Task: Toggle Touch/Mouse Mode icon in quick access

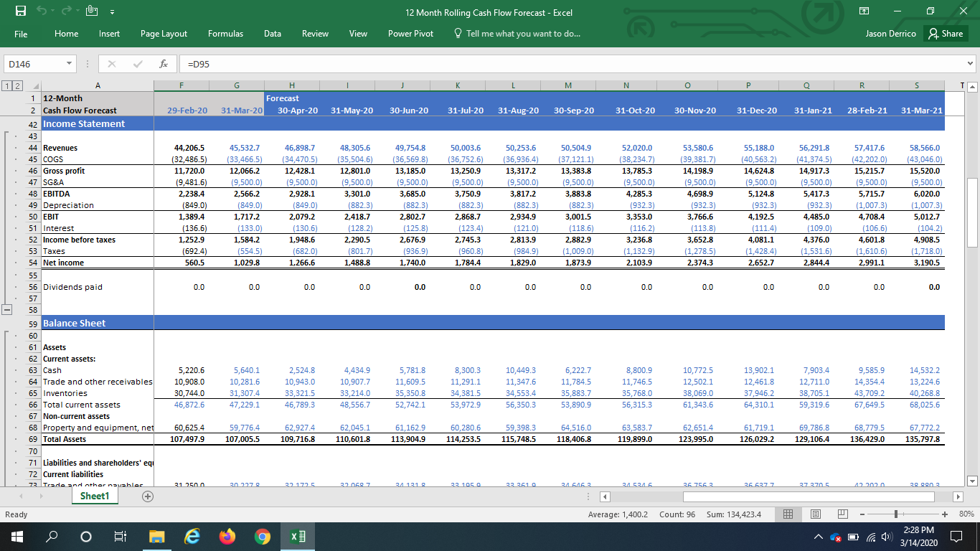Action: (93, 11)
